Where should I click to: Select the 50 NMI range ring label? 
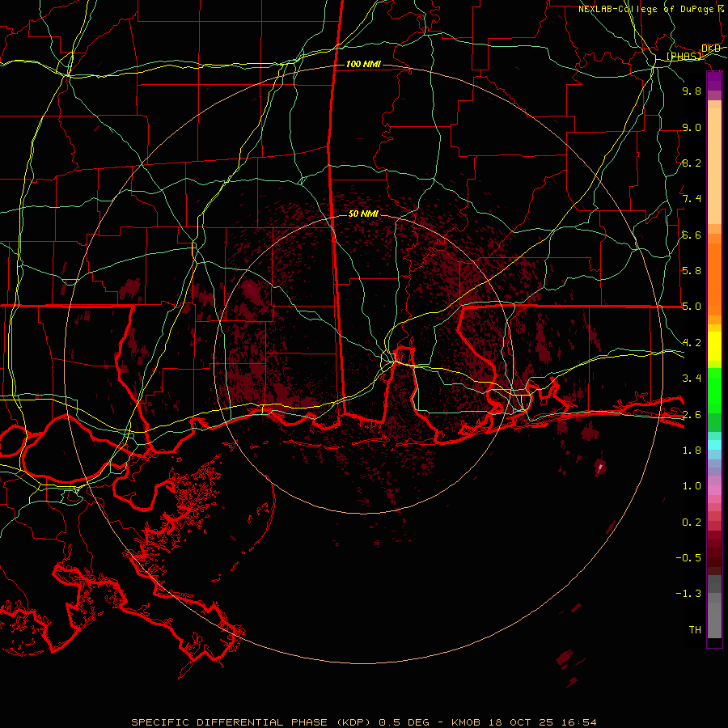[x=363, y=214]
